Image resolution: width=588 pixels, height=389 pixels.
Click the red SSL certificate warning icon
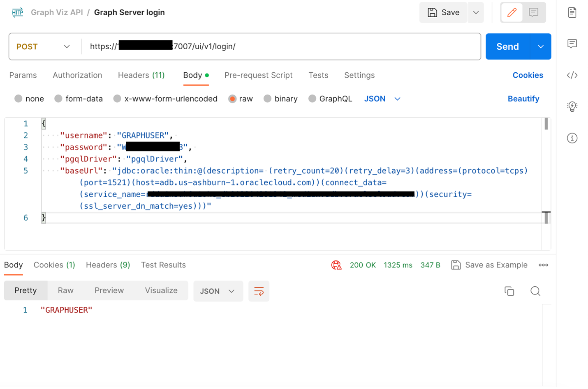tap(336, 265)
